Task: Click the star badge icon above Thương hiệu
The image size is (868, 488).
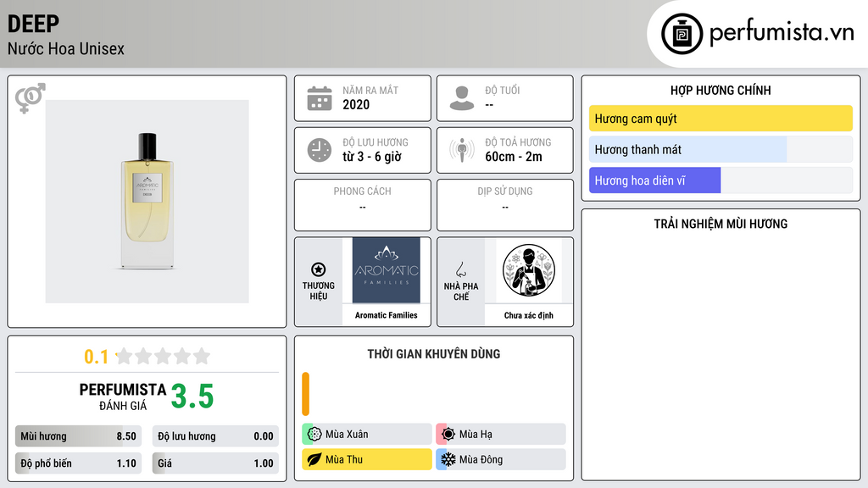Action: (319, 269)
